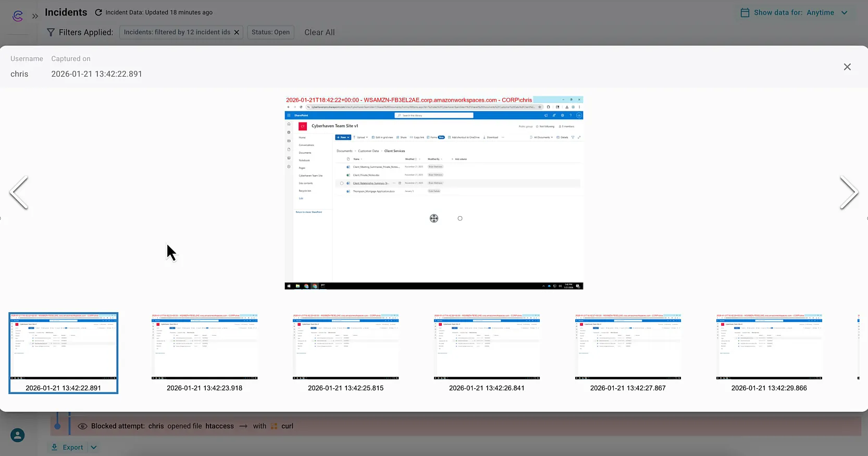Click Clear All filters
The width and height of the screenshot is (868, 456).
(x=319, y=32)
